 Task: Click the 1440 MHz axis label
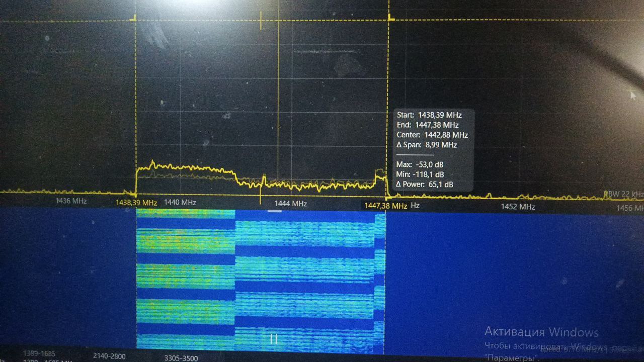(x=180, y=202)
